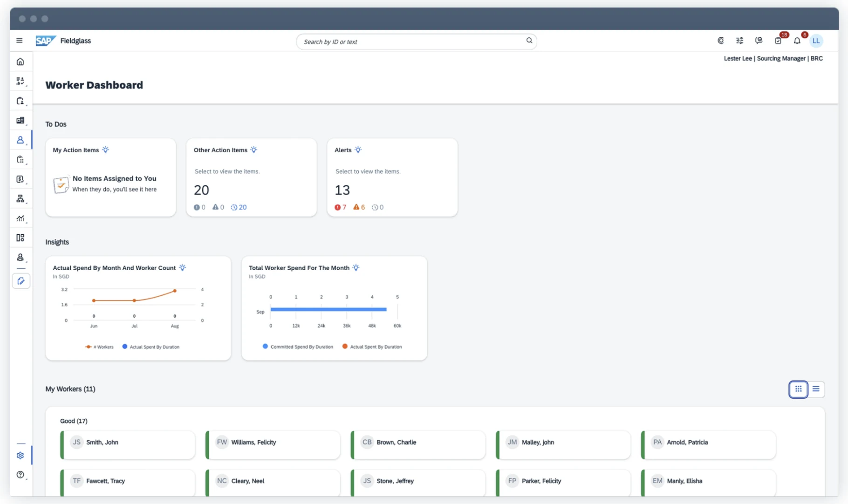Click the Aug point on workers line
The width and height of the screenshot is (848, 504).
[x=175, y=291]
